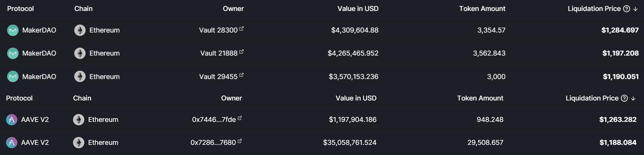The image size is (644, 155).
Task: Click the help icon next to lower Liquidation Price
Action: [624, 98]
